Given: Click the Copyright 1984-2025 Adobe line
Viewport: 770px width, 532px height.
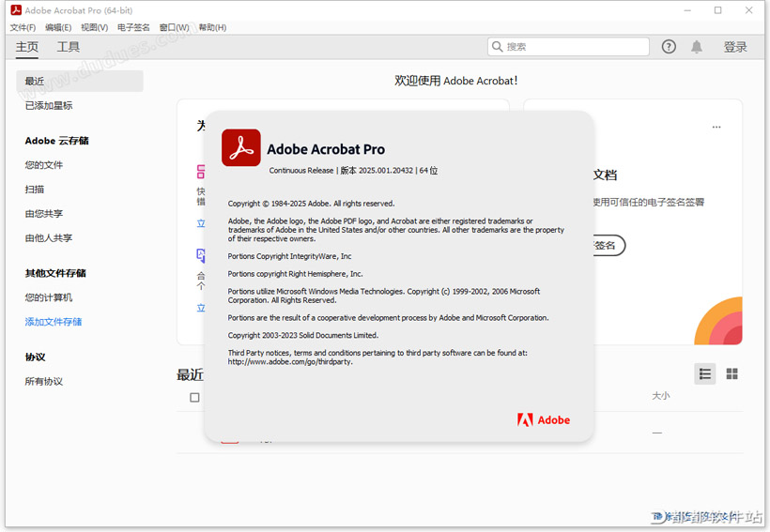Looking at the screenshot, I should 311,204.
